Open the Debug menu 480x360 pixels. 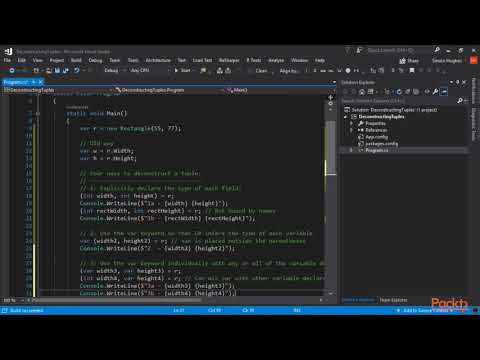pyautogui.click(x=95, y=60)
